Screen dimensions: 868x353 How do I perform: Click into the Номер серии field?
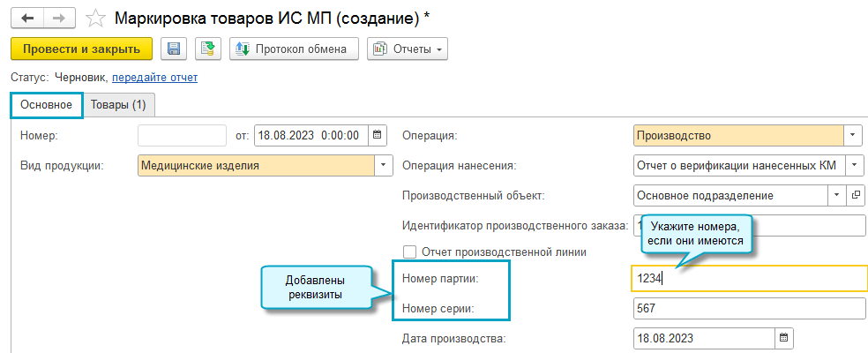749,309
